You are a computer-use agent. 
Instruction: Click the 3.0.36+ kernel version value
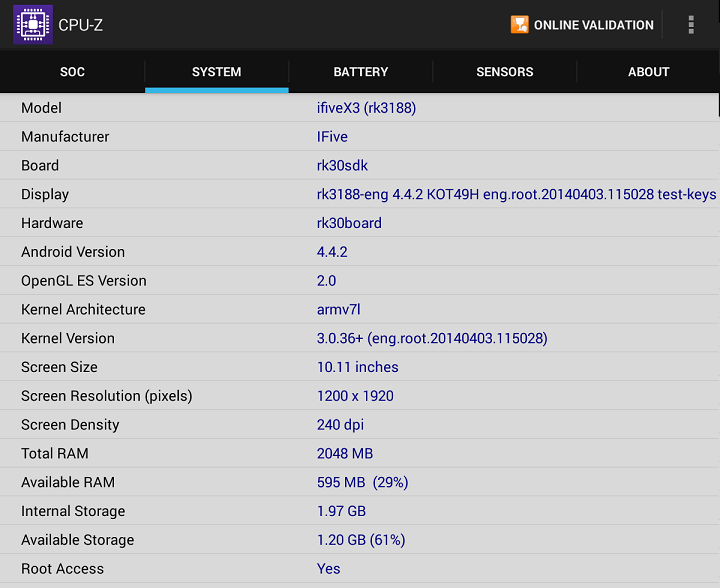click(432, 338)
